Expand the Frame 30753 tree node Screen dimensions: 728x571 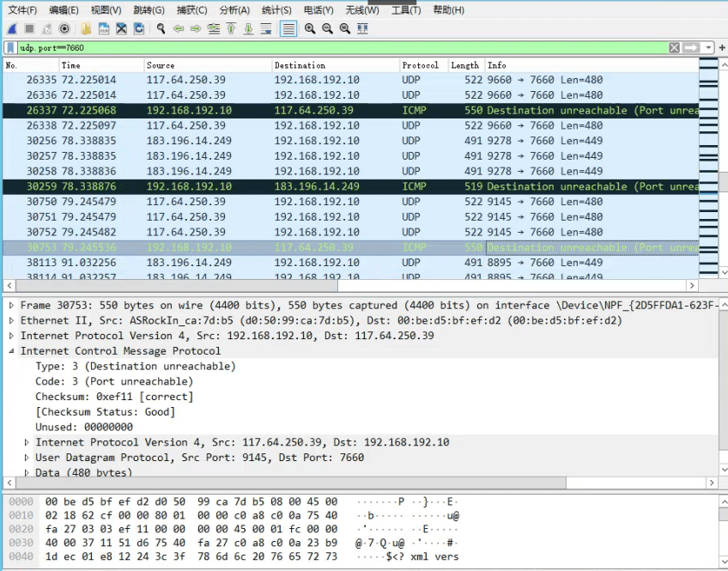point(10,306)
